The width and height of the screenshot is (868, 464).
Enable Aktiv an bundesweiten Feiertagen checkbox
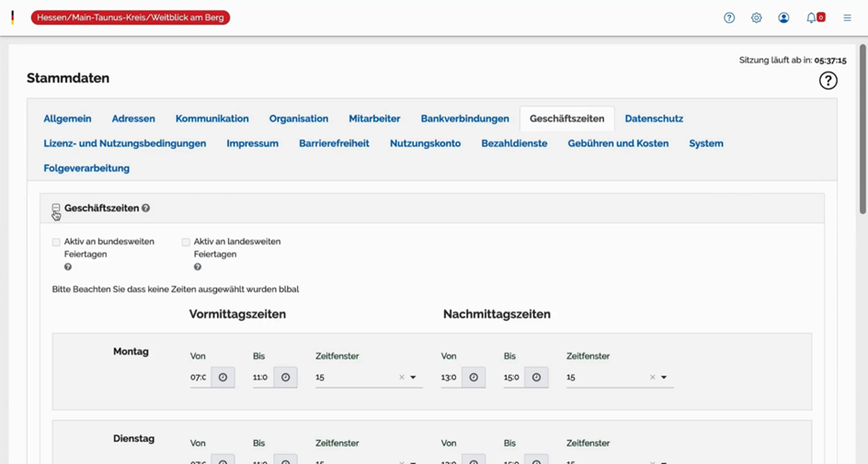tap(56, 243)
